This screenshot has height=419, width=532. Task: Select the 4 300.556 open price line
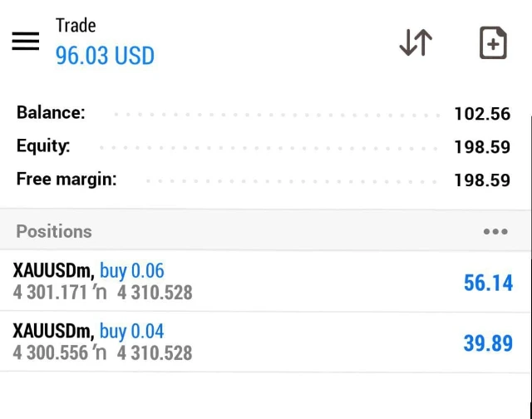(102, 353)
